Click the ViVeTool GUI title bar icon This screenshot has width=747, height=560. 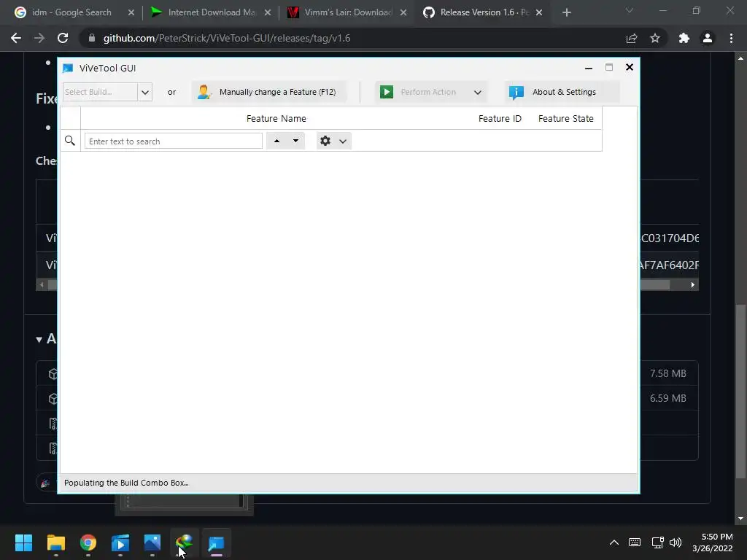(68, 68)
